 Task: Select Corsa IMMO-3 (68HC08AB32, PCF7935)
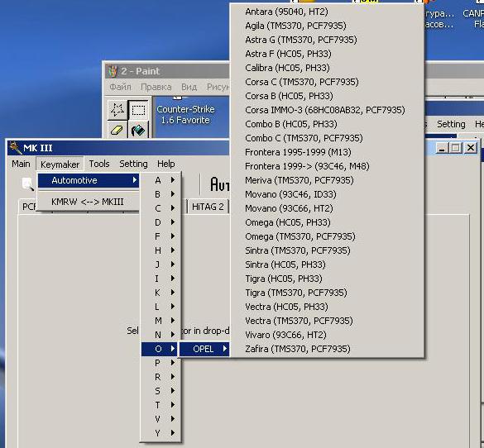click(327, 110)
